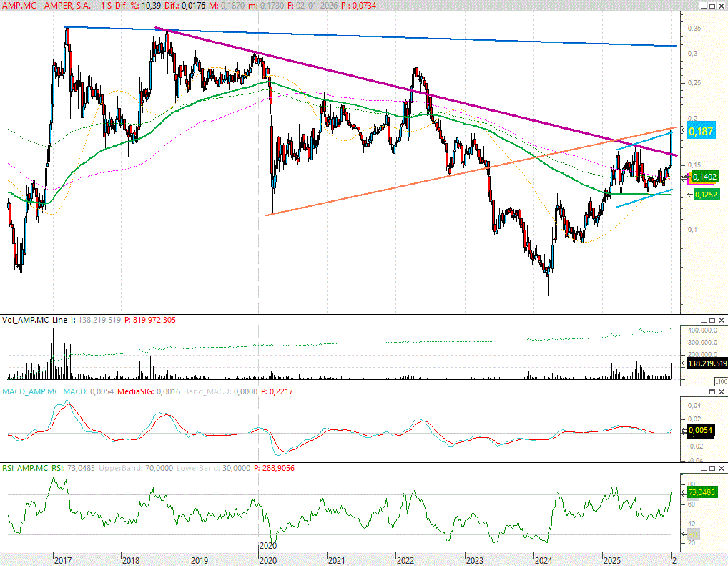Maximize the RSI_AMP.MC indicator panel

coord(712,469)
